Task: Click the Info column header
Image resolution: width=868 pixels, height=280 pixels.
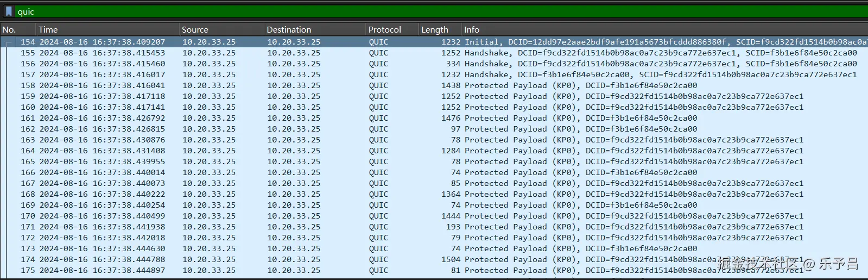Action: 665,29
